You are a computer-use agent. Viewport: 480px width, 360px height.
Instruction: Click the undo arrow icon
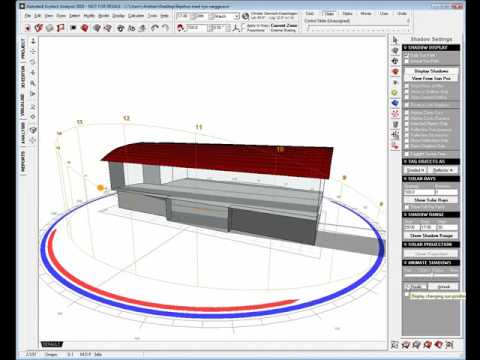click(154, 28)
